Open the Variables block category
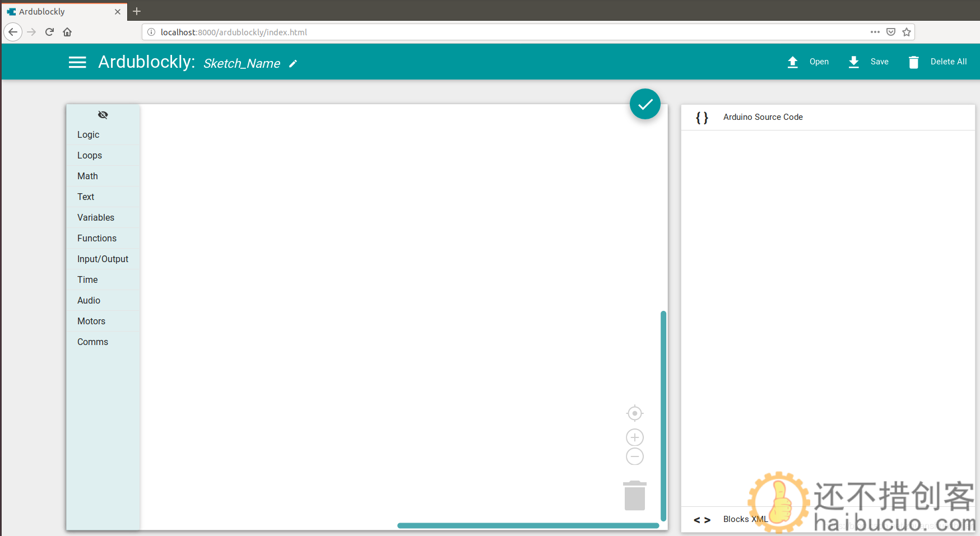The image size is (980, 536). pos(103,218)
